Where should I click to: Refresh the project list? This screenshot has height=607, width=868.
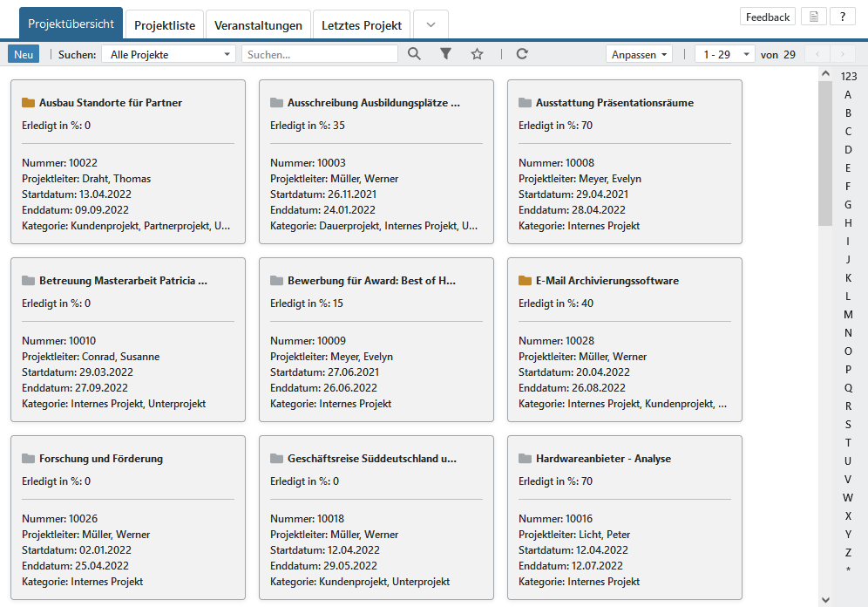click(x=522, y=54)
